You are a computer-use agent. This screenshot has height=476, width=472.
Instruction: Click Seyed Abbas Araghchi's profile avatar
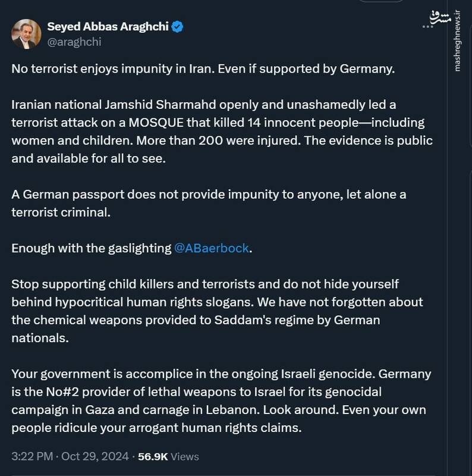[x=26, y=34]
